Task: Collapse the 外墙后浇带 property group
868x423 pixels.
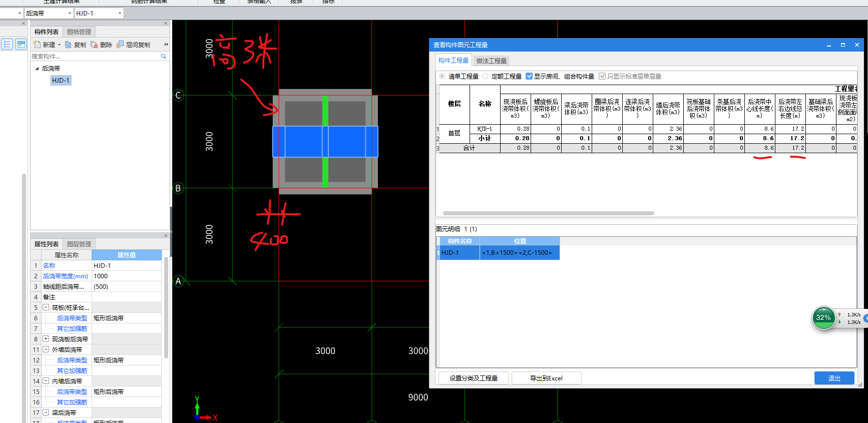Action: (x=46, y=349)
